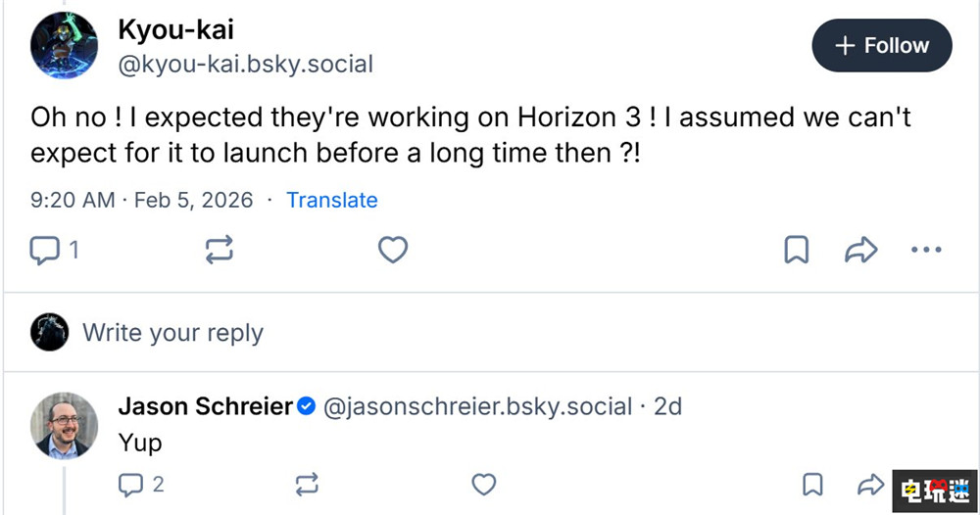Open the three-dot more options menu
This screenshot has height=515, width=980.
(x=926, y=251)
